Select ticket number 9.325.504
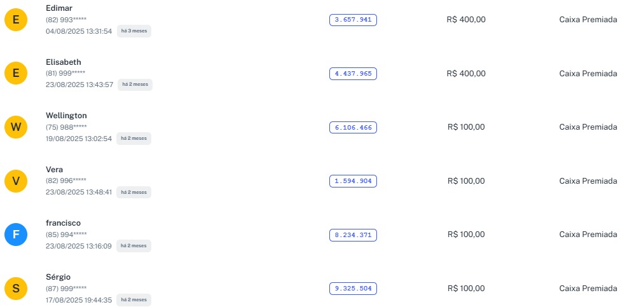Viewport: 644px width, 307px height. (x=353, y=289)
